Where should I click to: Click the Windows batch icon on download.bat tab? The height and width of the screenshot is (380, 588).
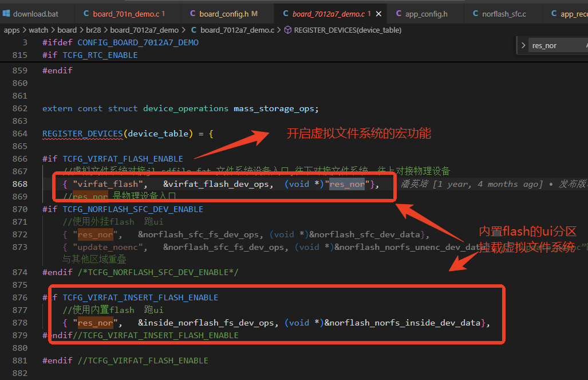coord(6,14)
